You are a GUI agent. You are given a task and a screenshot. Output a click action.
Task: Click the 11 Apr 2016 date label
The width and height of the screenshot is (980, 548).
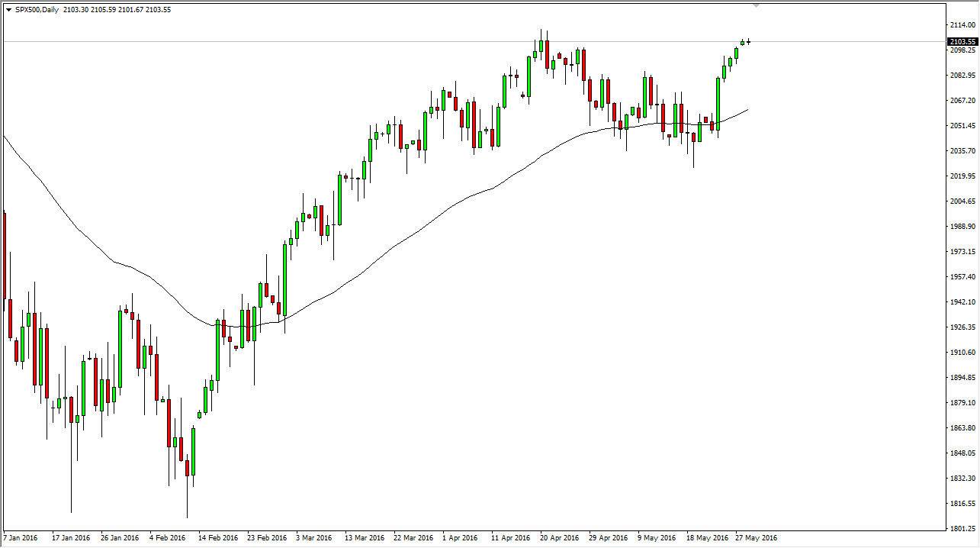511,538
